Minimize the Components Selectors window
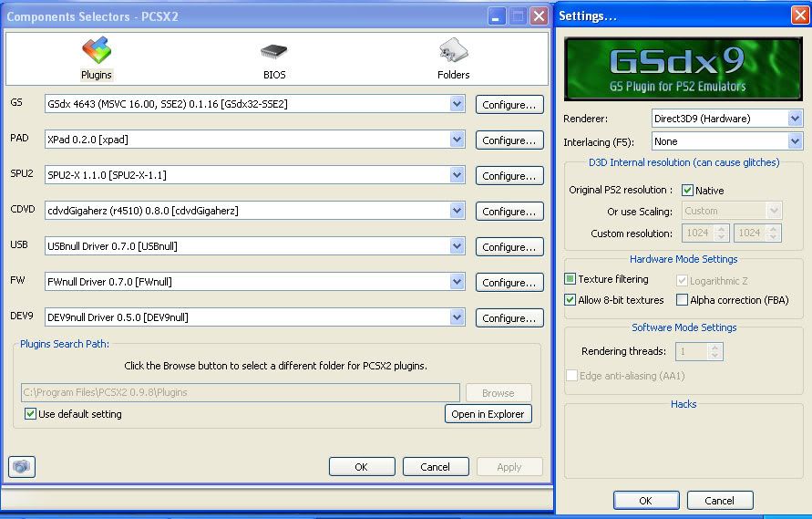The image size is (812, 519). 496,16
